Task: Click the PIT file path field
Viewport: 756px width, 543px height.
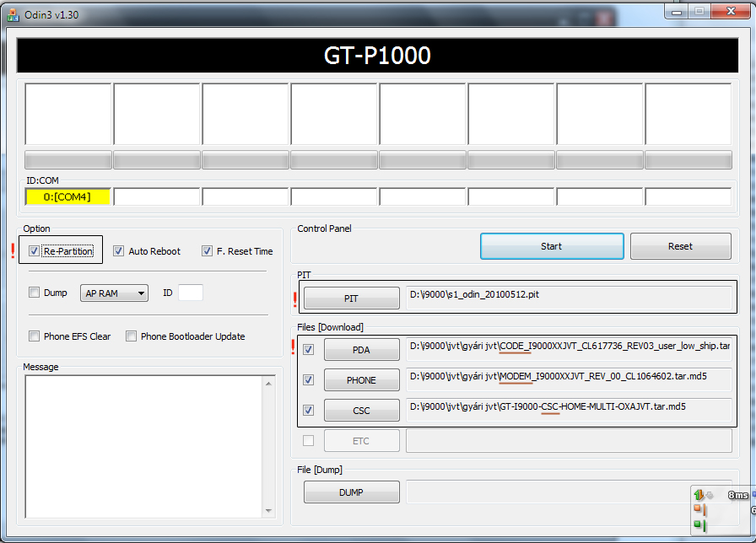Action: pyautogui.click(x=569, y=298)
